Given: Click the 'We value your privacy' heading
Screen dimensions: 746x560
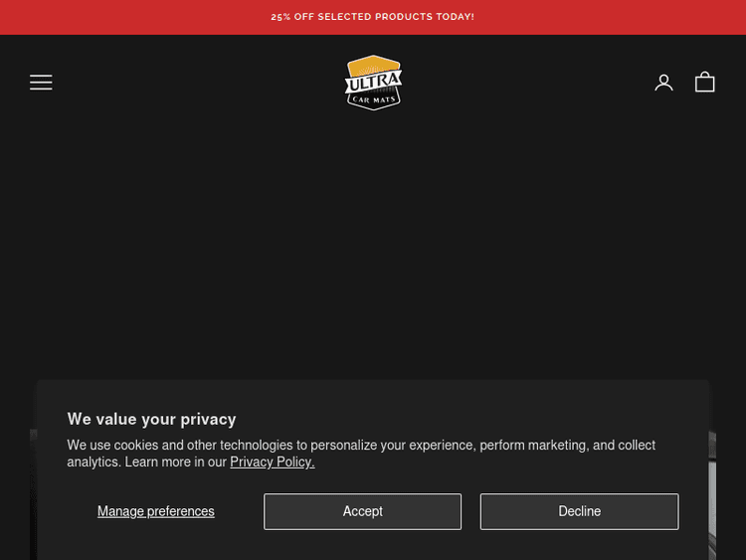Looking at the screenshot, I should (151, 419).
